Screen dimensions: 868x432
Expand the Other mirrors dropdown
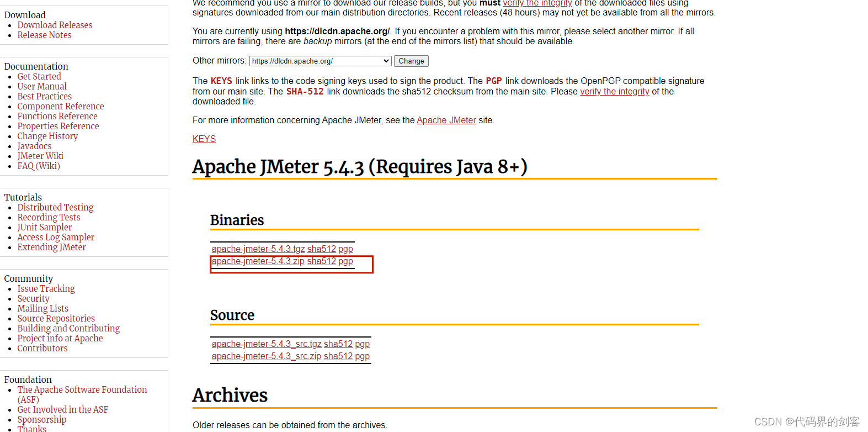(x=321, y=61)
